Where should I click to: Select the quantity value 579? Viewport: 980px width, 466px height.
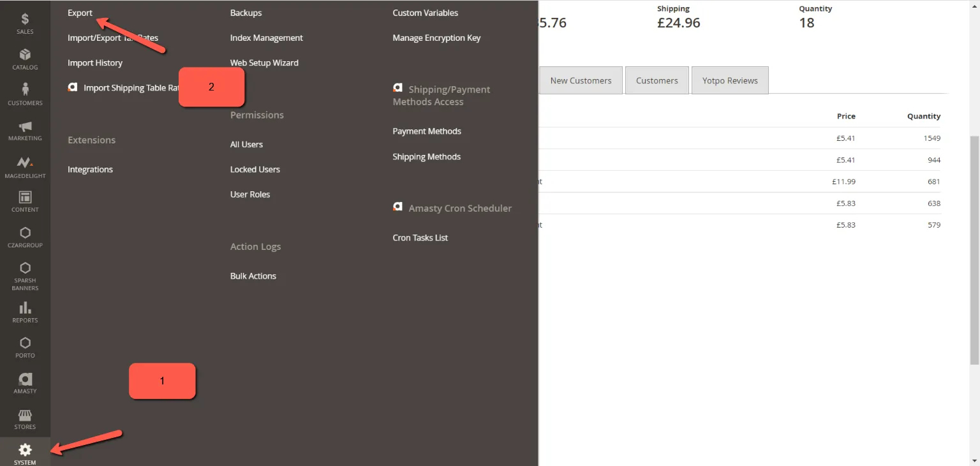(x=934, y=225)
